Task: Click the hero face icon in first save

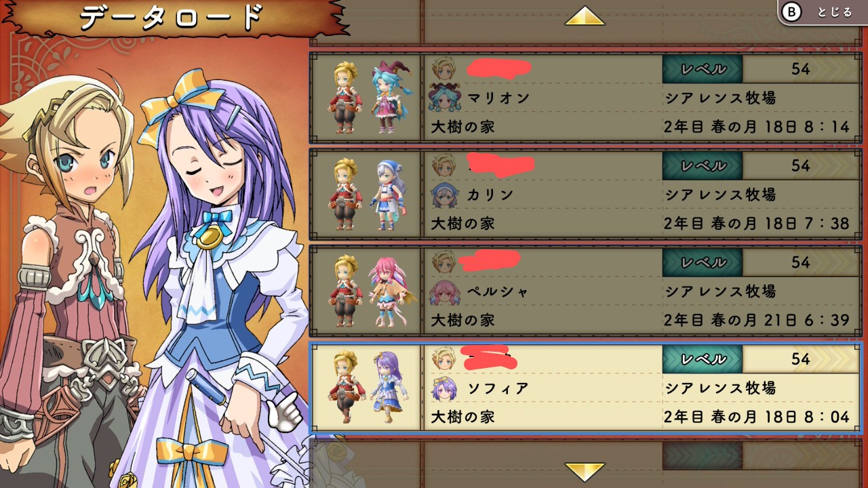Action: [443, 68]
